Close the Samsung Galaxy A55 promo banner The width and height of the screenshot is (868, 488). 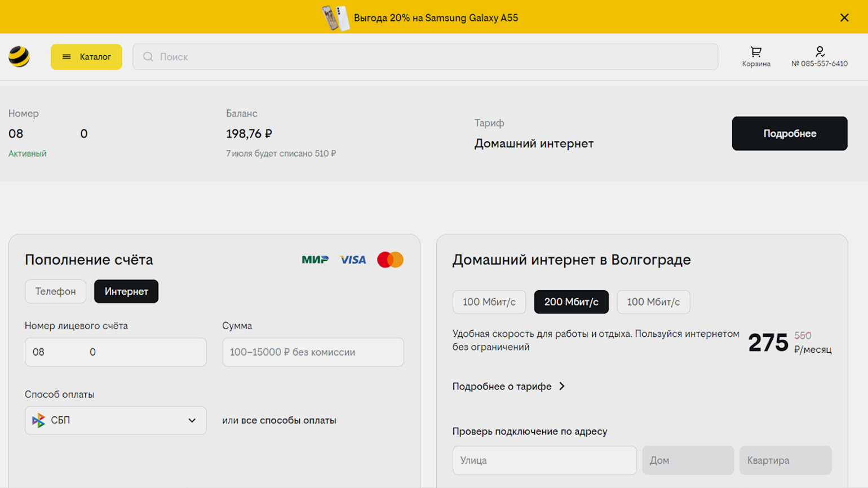pos(844,17)
